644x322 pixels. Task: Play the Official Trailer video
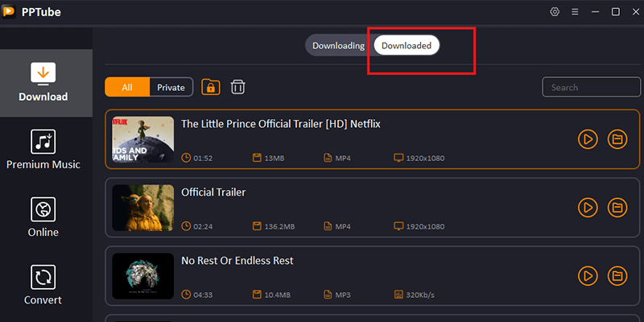point(588,208)
